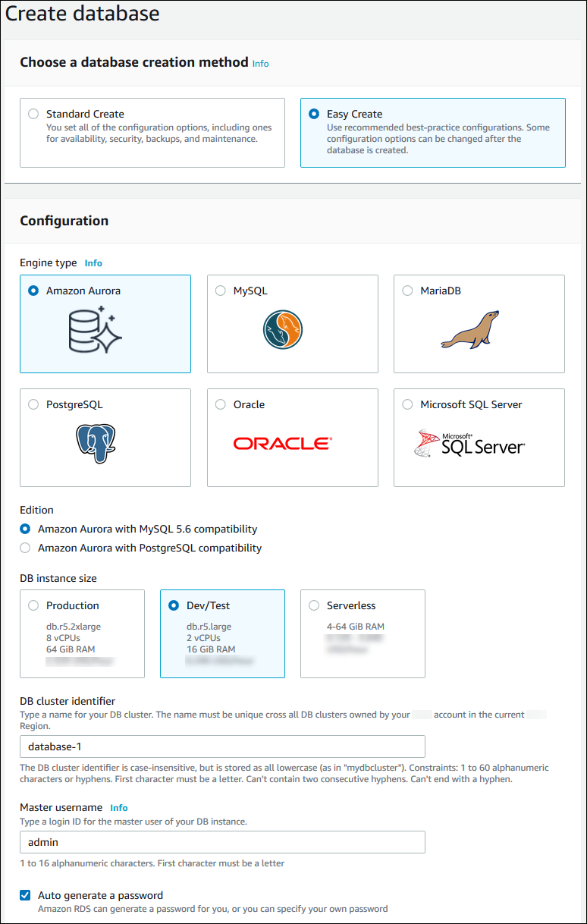Image resolution: width=587 pixels, height=924 pixels.
Task: Choose the MySQL engine type radio
Action: pos(221,291)
